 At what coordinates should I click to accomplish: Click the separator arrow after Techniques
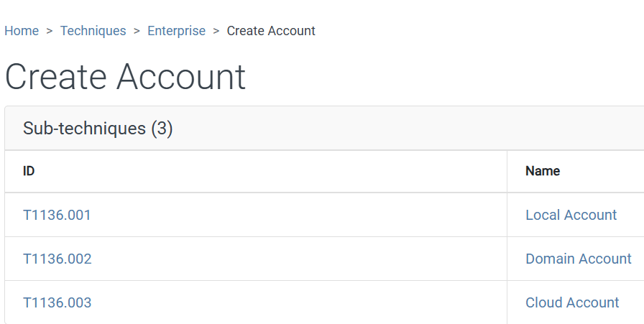click(137, 31)
